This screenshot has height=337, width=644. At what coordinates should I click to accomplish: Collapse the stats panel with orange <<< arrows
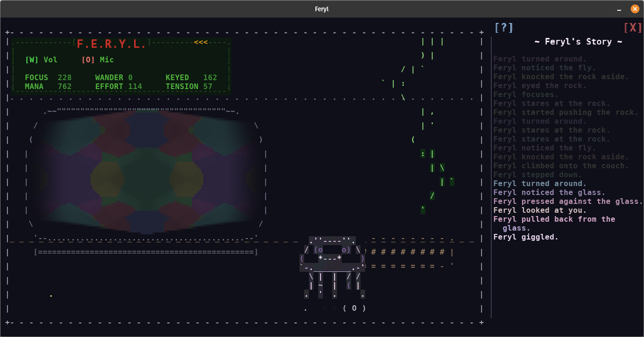coord(201,42)
